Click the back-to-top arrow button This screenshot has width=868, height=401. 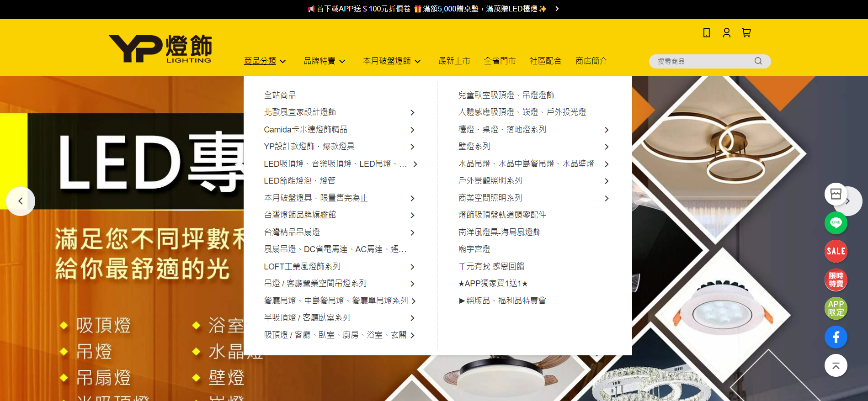click(x=836, y=365)
